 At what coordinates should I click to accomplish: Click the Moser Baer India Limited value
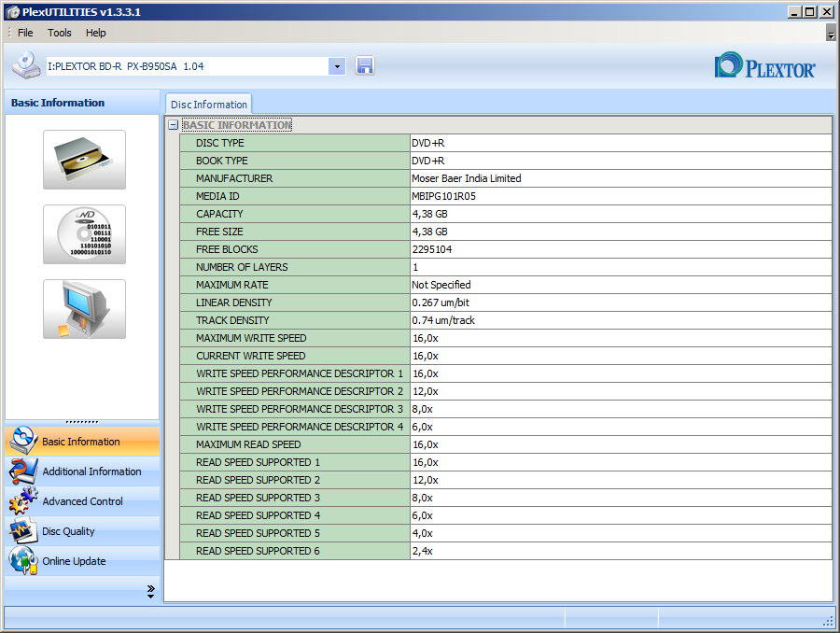[x=466, y=178]
